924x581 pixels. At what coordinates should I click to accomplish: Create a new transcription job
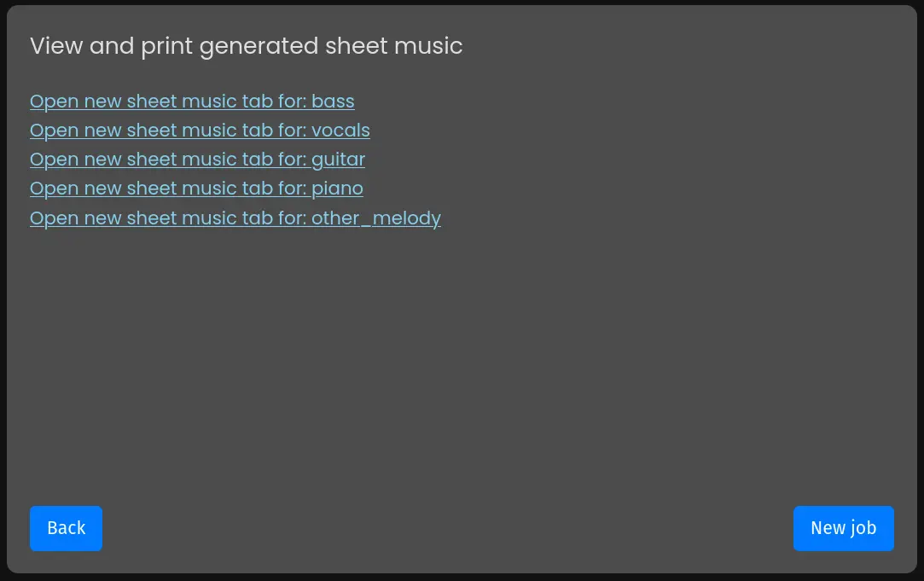point(843,528)
